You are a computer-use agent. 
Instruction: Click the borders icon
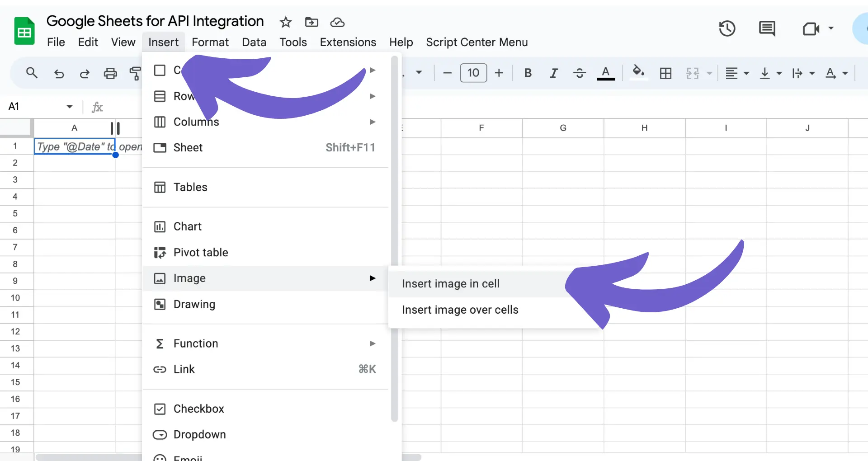(x=665, y=73)
